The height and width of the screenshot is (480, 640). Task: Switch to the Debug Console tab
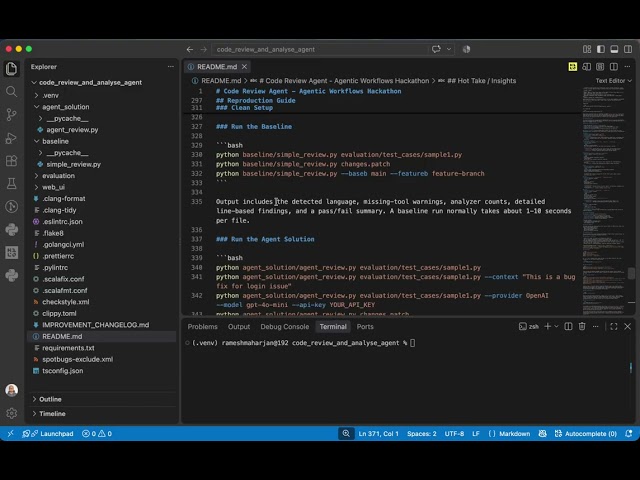point(284,327)
